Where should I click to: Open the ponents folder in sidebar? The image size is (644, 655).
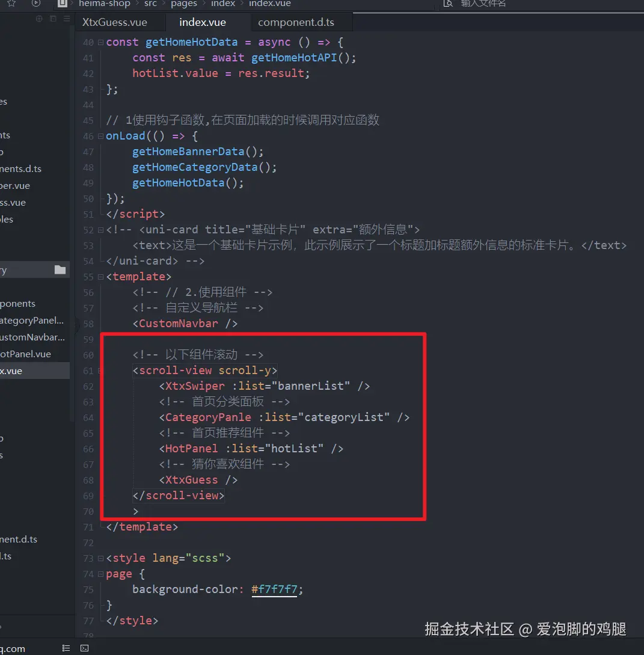(17, 304)
